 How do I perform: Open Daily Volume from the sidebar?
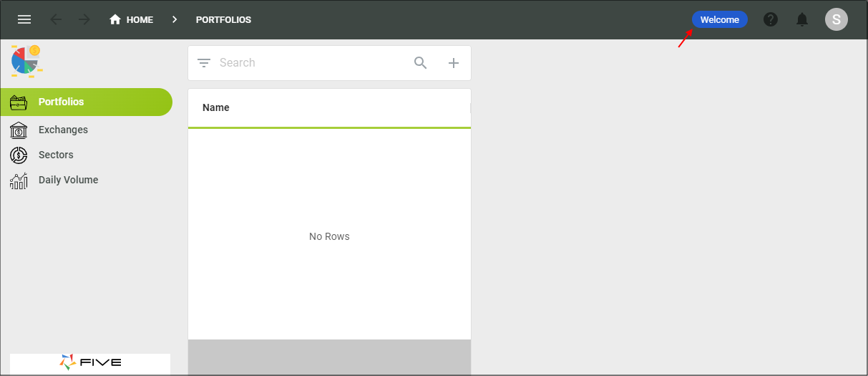[68, 180]
